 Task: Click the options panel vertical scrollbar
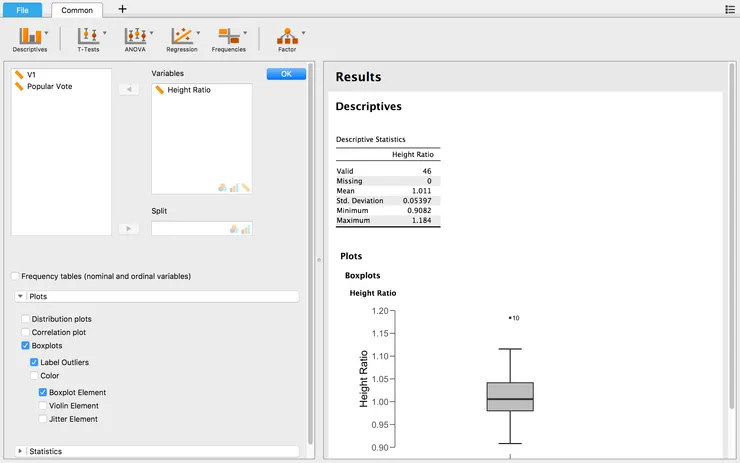pos(311,255)
